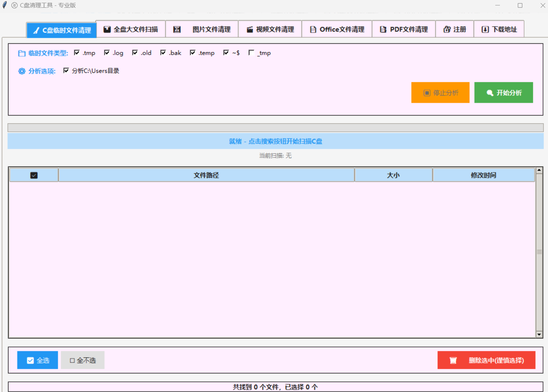Click the Python feather icon in title bar

point(4,5)
